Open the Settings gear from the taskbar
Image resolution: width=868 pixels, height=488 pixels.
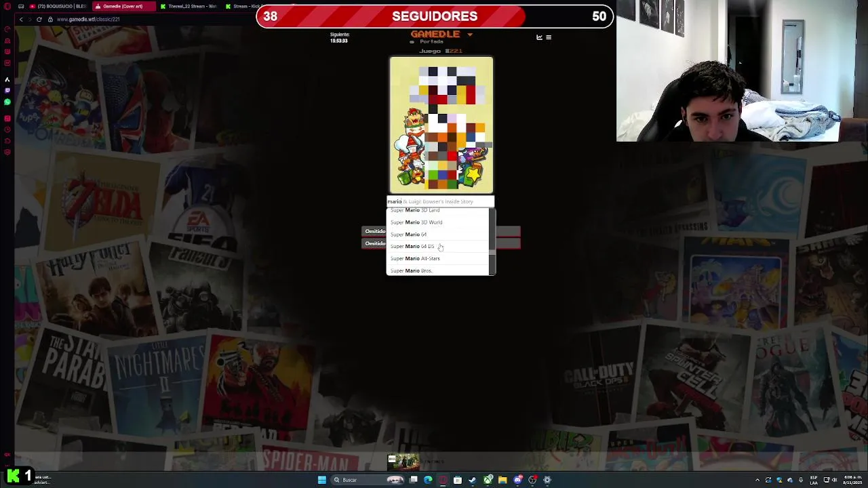pyautogui.click(x=547, y=480)
